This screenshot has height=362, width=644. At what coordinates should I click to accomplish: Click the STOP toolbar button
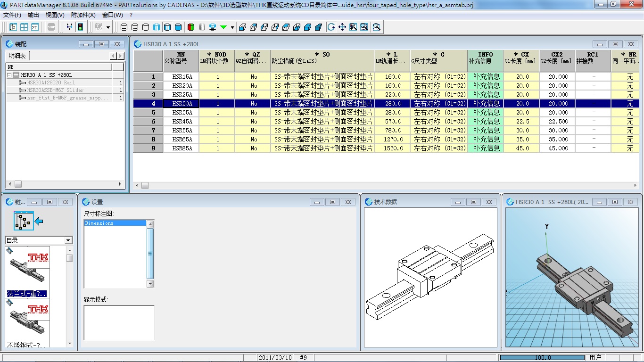[51, 27]
